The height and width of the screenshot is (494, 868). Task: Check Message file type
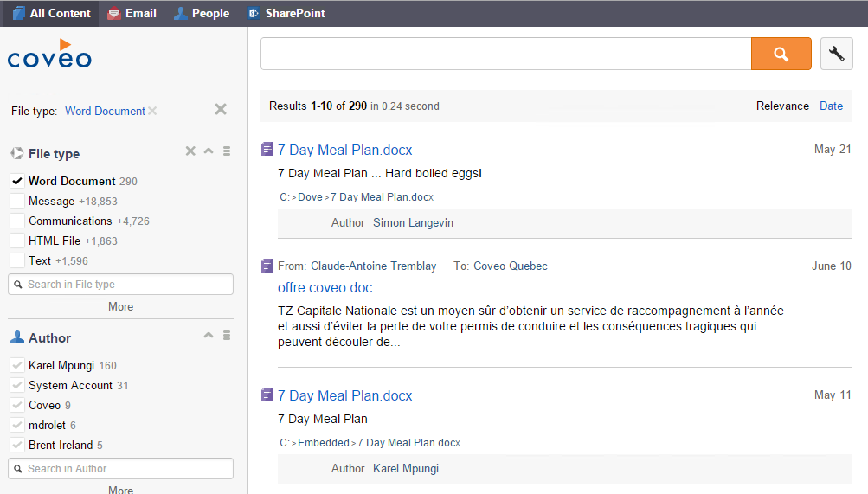[x=17, y=201]
